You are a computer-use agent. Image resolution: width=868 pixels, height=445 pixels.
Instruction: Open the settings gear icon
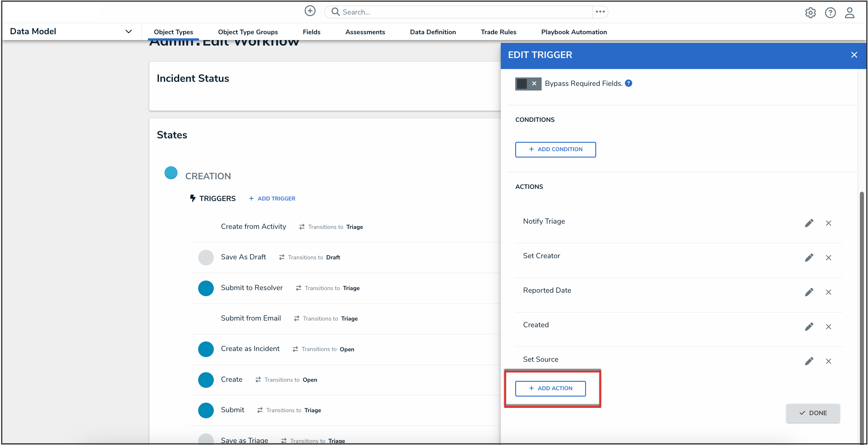pos(810,13)
